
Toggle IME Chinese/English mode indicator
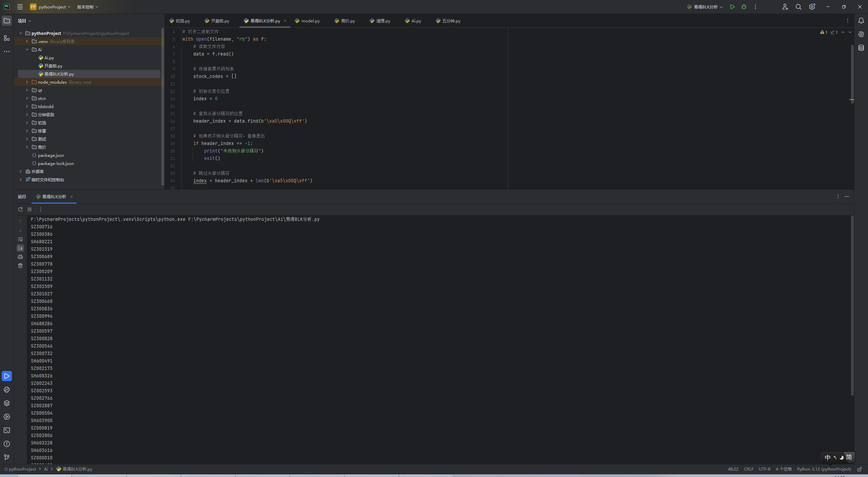pyautogui.click(x=828, y=458)
